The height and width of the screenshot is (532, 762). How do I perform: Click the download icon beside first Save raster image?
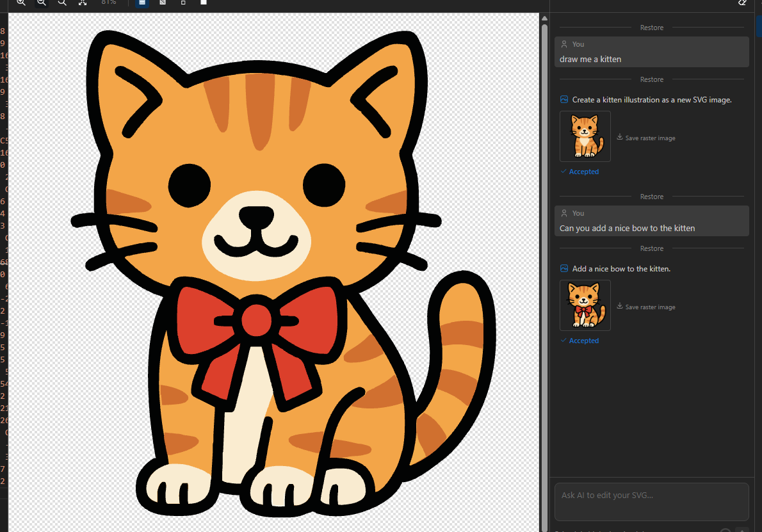[620, 137]
